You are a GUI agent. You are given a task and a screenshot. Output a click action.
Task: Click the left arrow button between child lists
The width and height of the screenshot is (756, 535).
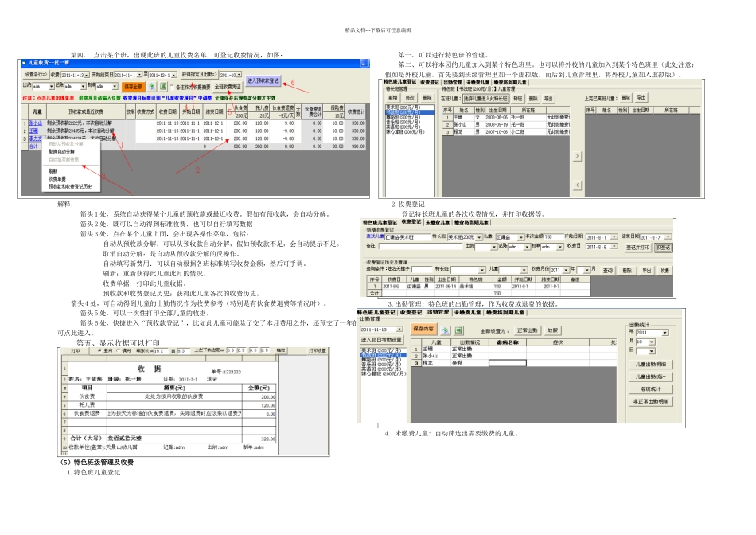[577, 185]
